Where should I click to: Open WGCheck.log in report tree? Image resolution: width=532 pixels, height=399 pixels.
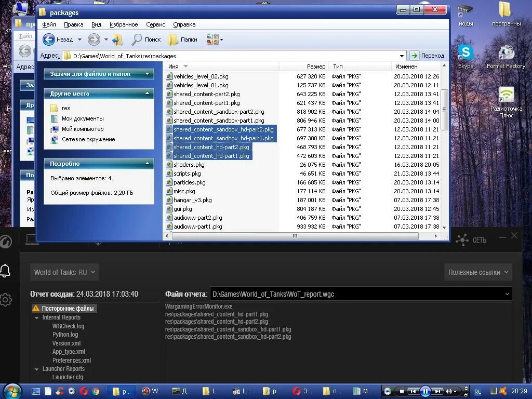68,326
